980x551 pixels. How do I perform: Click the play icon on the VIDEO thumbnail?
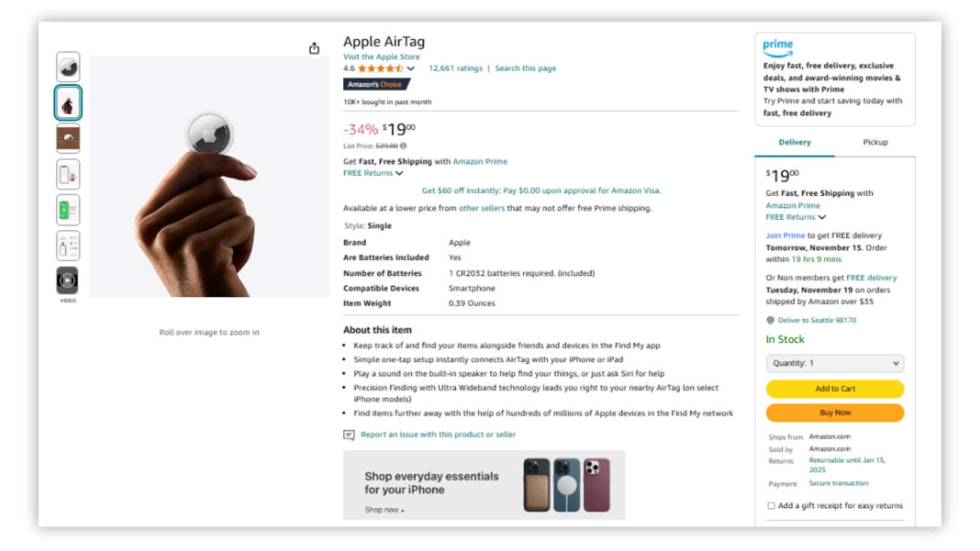[x=68, y=280]
